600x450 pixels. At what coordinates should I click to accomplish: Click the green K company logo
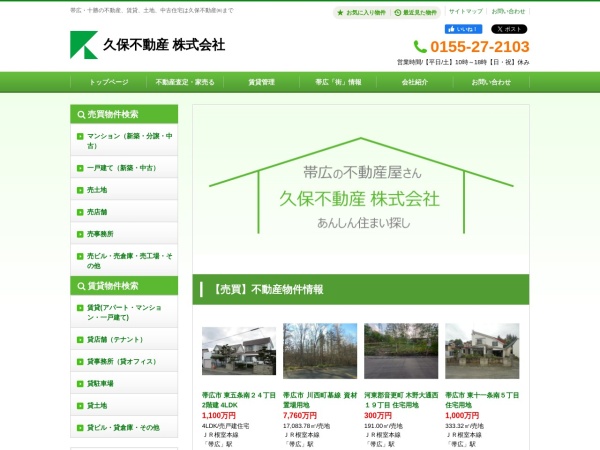[x=84, y=45]
